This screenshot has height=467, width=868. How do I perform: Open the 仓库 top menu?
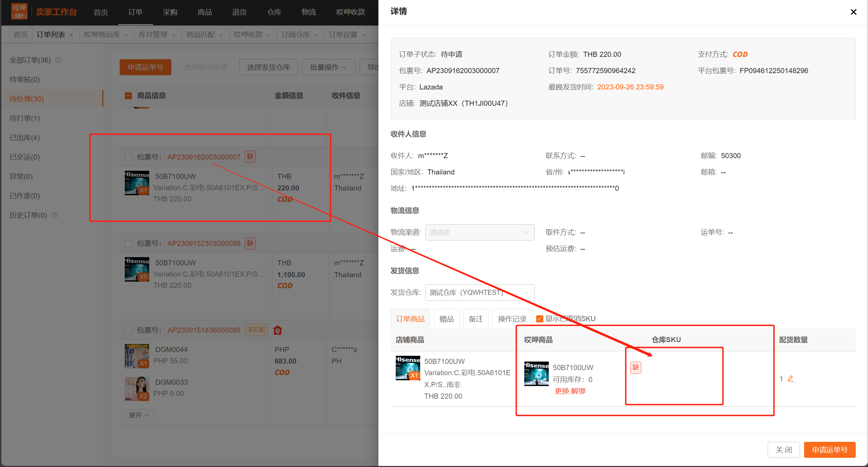[274, 12]
